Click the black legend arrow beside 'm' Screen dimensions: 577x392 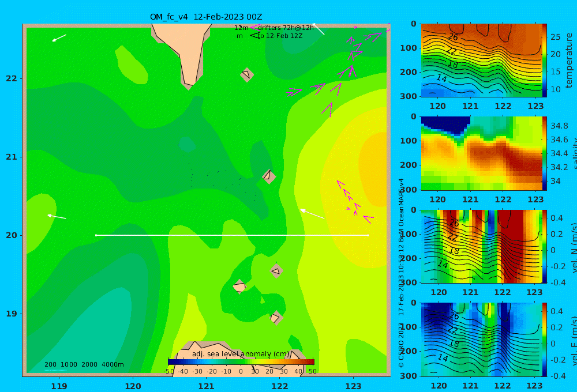coord(255,35)
